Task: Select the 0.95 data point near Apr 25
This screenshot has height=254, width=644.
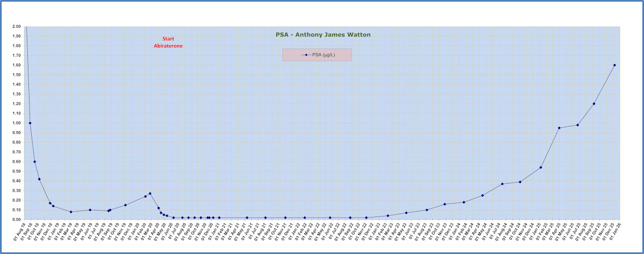Action: (559, 128)
